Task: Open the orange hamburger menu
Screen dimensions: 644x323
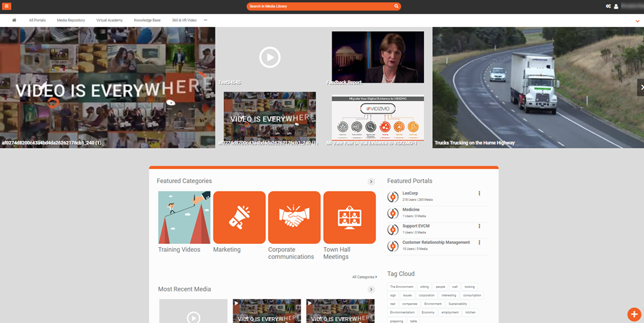Action: pos(7,6)
